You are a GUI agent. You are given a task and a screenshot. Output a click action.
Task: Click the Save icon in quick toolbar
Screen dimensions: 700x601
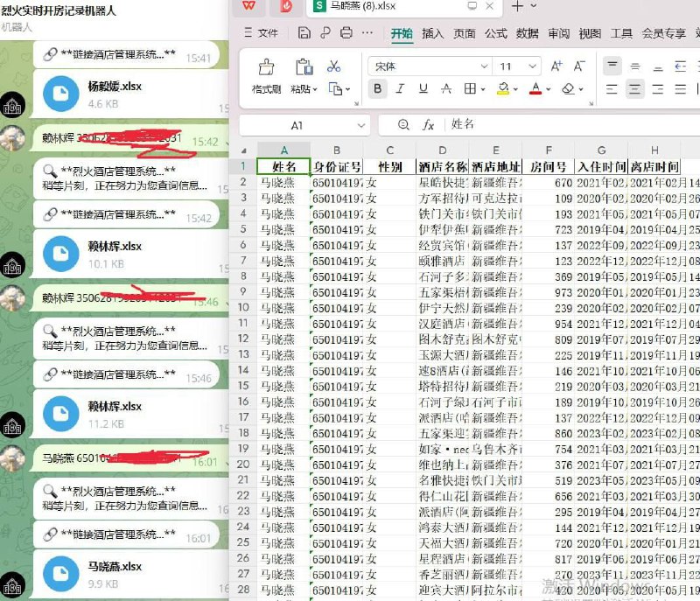304,33
